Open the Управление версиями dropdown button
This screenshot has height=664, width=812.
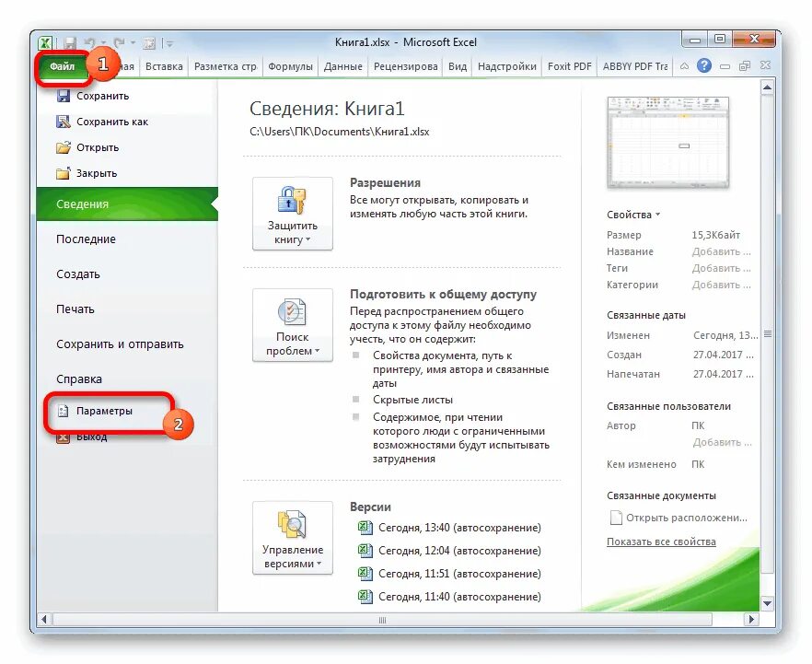pos(292,538)
